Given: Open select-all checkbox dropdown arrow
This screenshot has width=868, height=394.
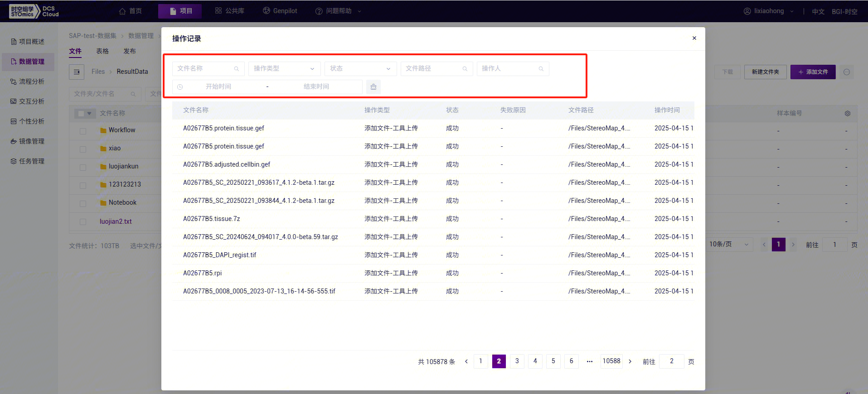Looking at the screenshot, I should coord(89,113).
